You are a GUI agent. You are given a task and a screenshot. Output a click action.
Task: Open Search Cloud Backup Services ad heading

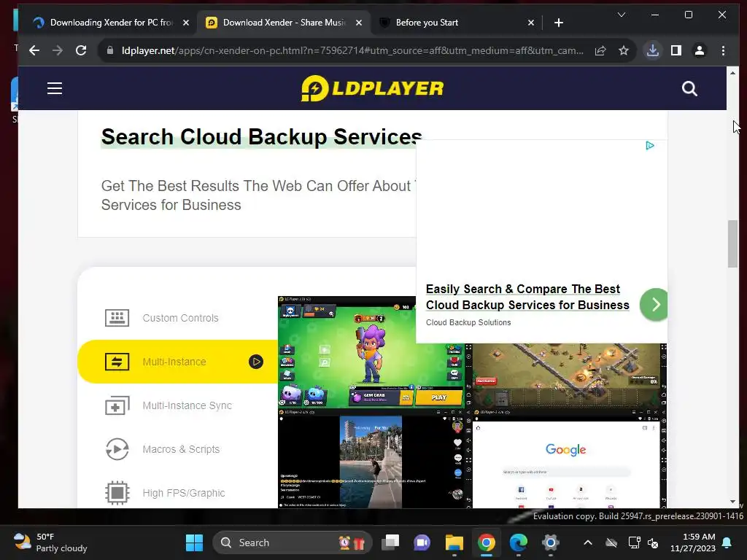click(261, 136)
